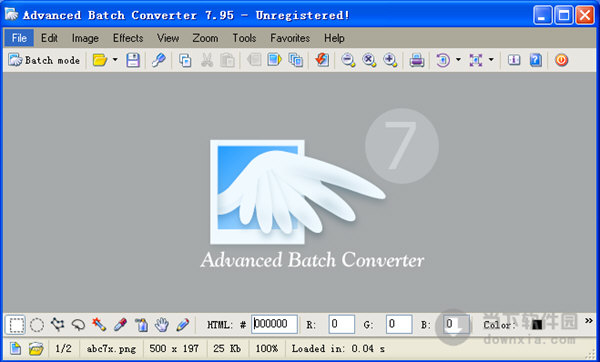Image resolution: width=600 pixels, height=362 pixels.
Task: Click the abc7x.png file name
Action: tap(111, 349)
